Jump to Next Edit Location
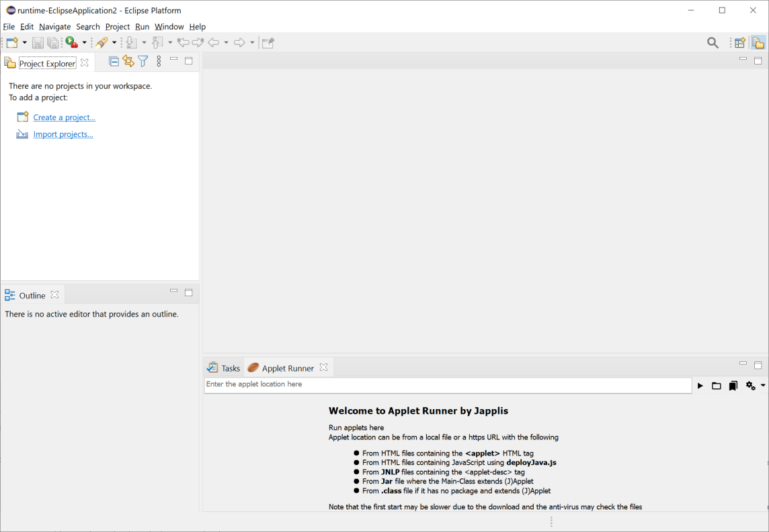 (198, 42)
